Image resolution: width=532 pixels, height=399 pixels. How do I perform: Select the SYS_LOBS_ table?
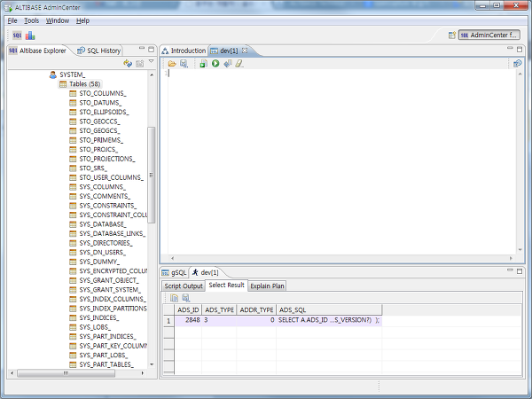(90, 327)
